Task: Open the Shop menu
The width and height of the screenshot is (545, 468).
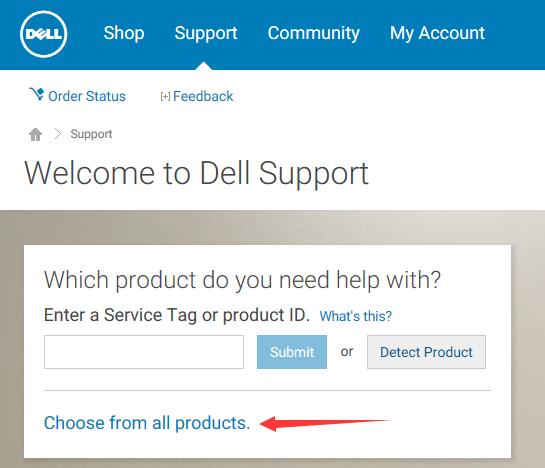Action: tap(124, 33)
